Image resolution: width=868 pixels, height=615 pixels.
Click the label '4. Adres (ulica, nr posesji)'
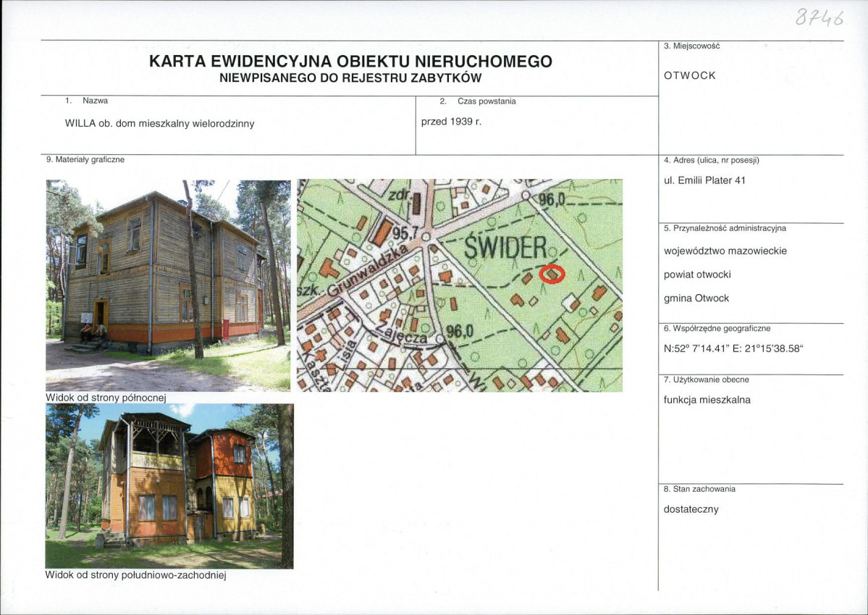(712, 160)
